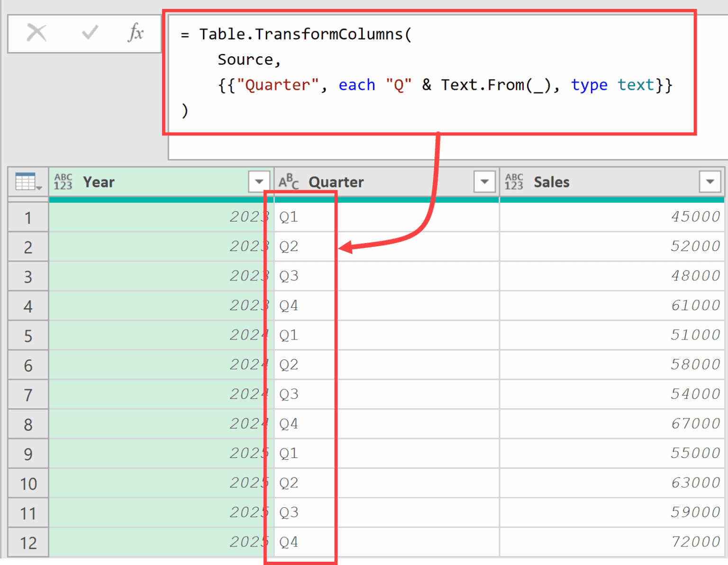Click the ABC123 data type icon on Sales column
Screen dimensions: 728x565
514,181
